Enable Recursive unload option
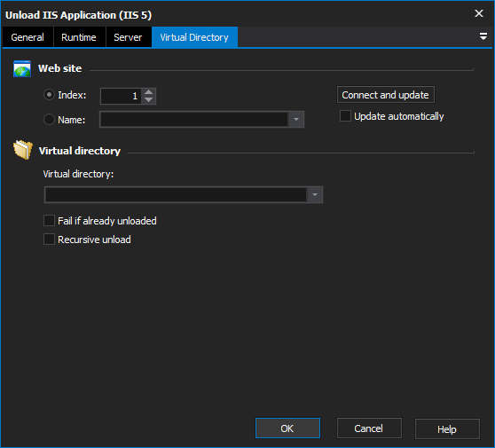495x448 pixels. point(49,240)
